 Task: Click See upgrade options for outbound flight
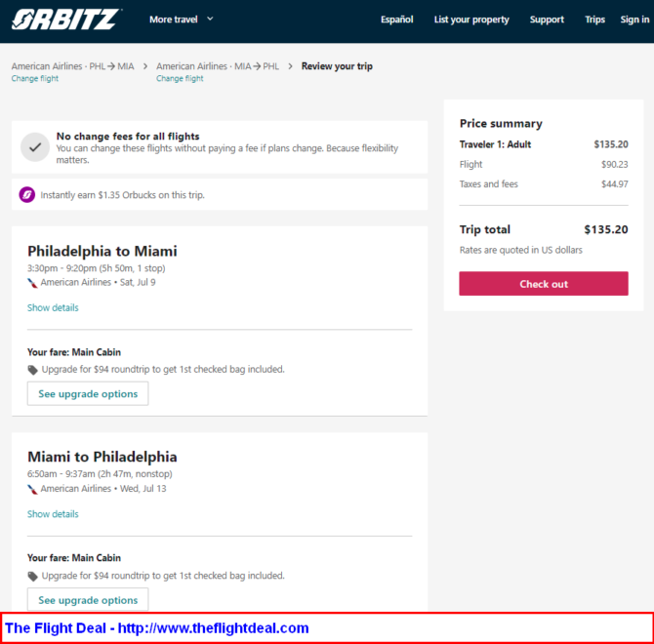[88, 393]
